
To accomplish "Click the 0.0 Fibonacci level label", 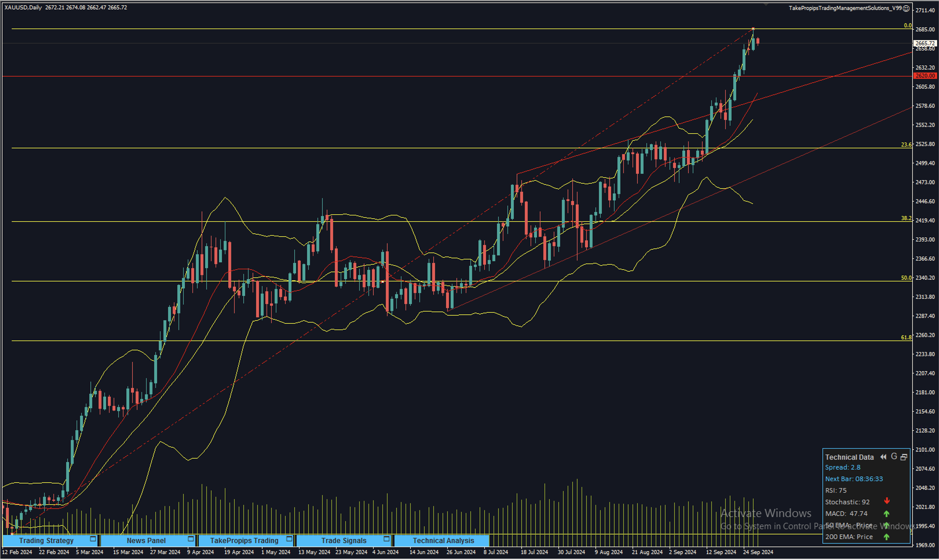I will point(907,26).
